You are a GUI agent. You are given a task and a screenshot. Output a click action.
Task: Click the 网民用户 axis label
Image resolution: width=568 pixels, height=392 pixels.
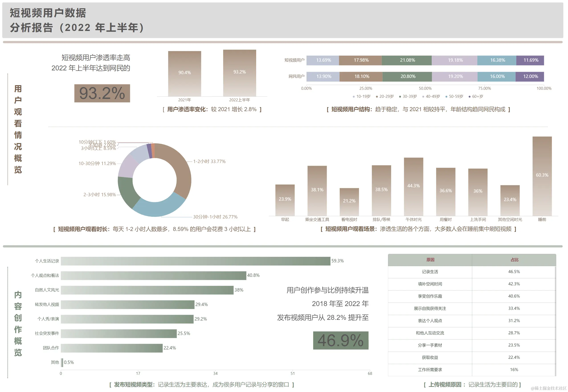[x=297, y=76]
